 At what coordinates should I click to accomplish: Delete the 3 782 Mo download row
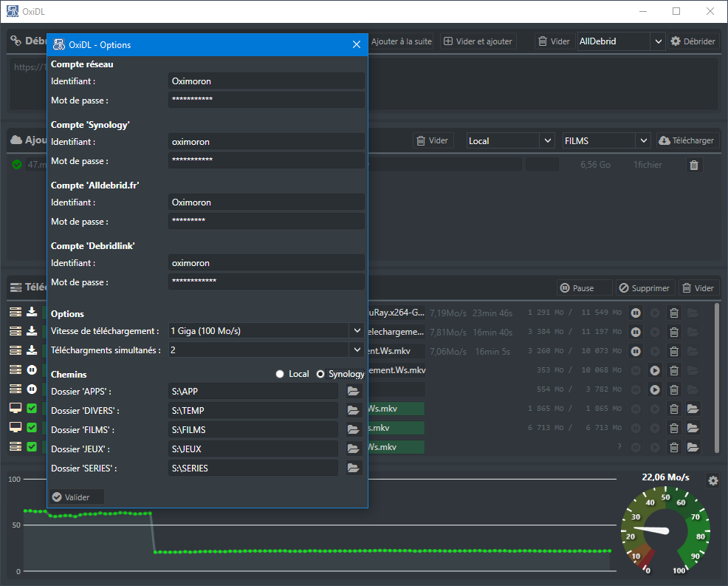click(673, 389)
